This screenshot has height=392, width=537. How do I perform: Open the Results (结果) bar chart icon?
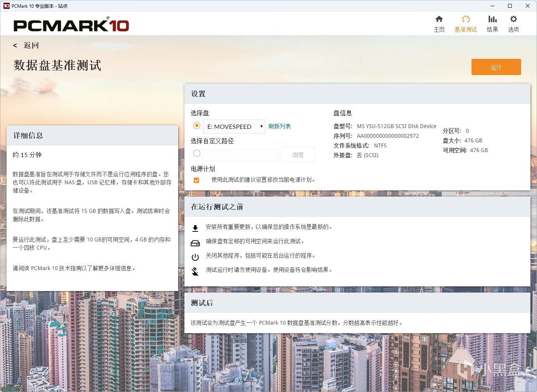coord(492,19)
